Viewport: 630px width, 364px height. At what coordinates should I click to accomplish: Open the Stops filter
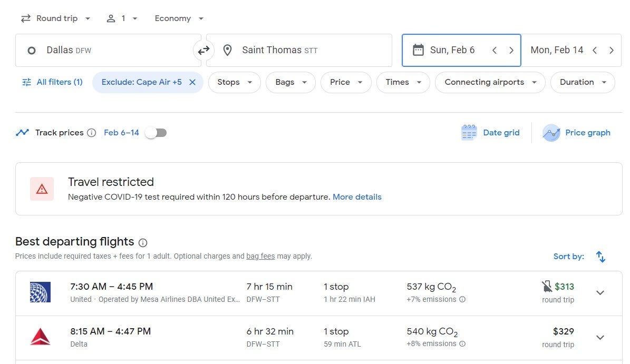point(234,82)
